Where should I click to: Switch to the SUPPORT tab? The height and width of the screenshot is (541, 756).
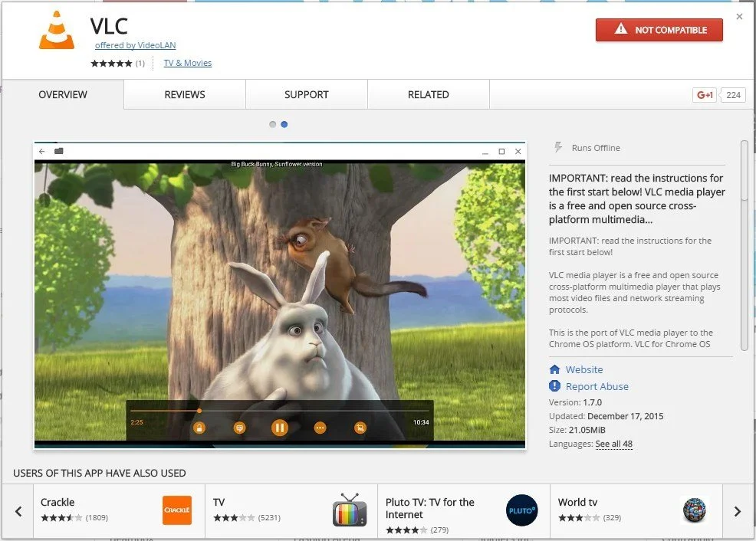(307, 94)
